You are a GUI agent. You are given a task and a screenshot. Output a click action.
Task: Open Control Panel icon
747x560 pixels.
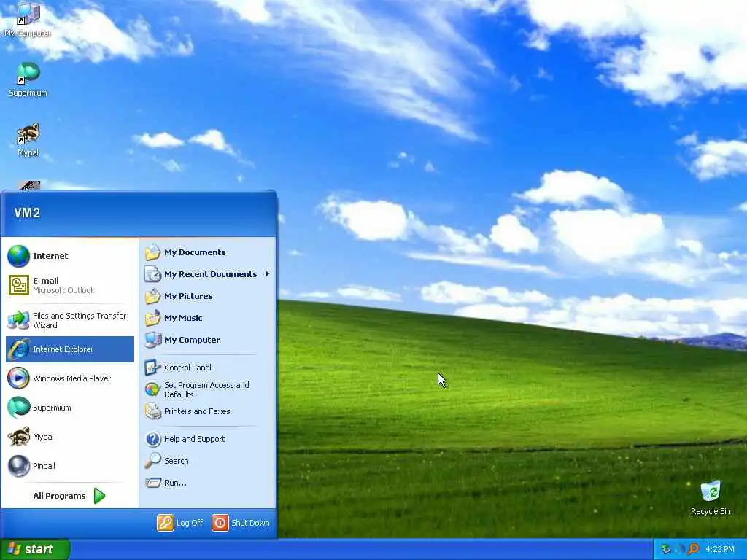153,367
